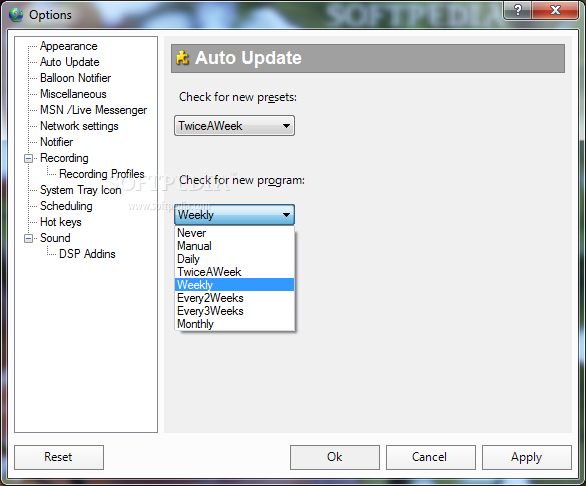Open Balloon Notifier settings

coord(75,78)
